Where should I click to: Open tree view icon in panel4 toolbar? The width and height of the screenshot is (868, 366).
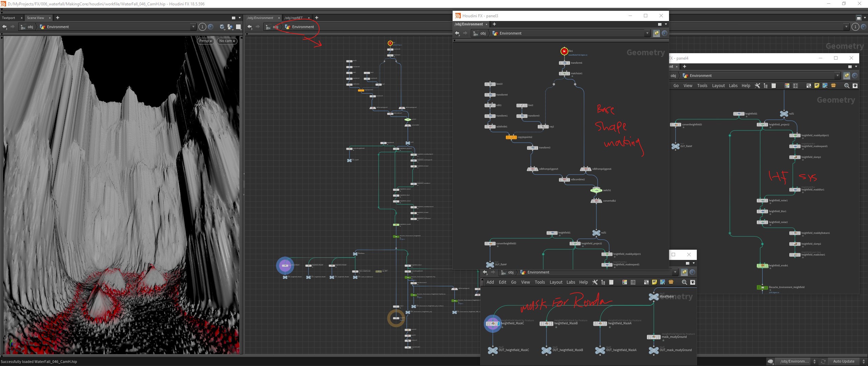[x=766, y=86]
